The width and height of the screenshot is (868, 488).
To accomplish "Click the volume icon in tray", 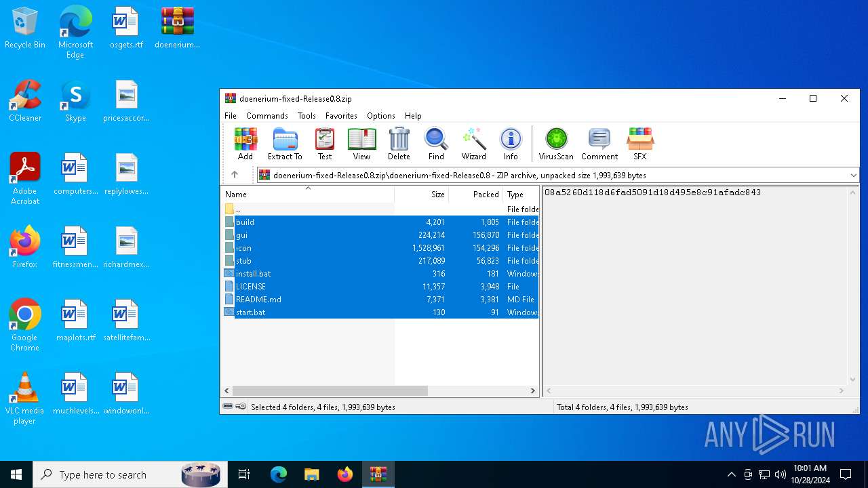I will 781,474.
